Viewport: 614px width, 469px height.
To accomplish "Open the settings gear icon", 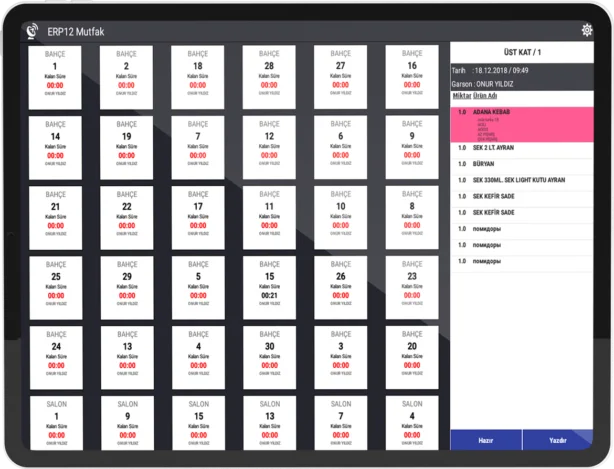I will (586, 30).
